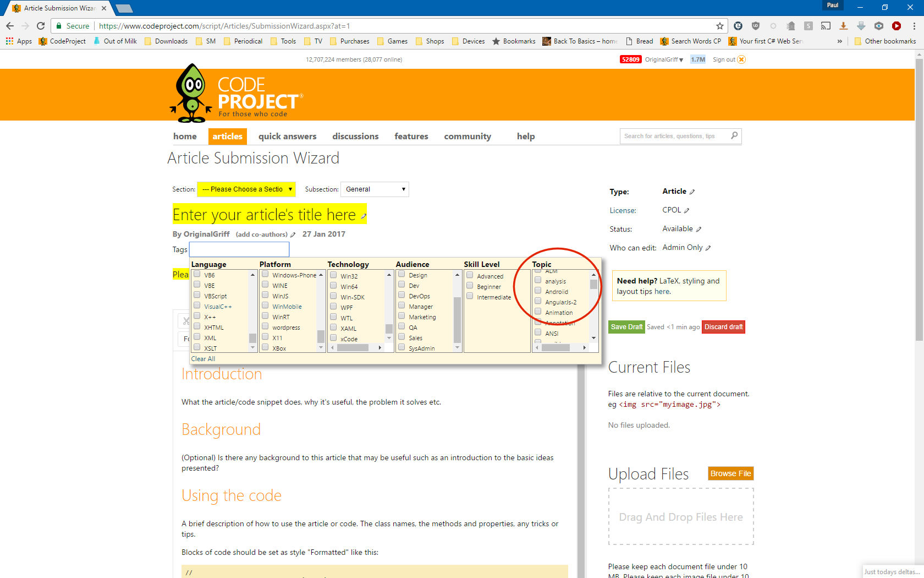
Task: Click the browser back arrow
Action: coord(9,26)
